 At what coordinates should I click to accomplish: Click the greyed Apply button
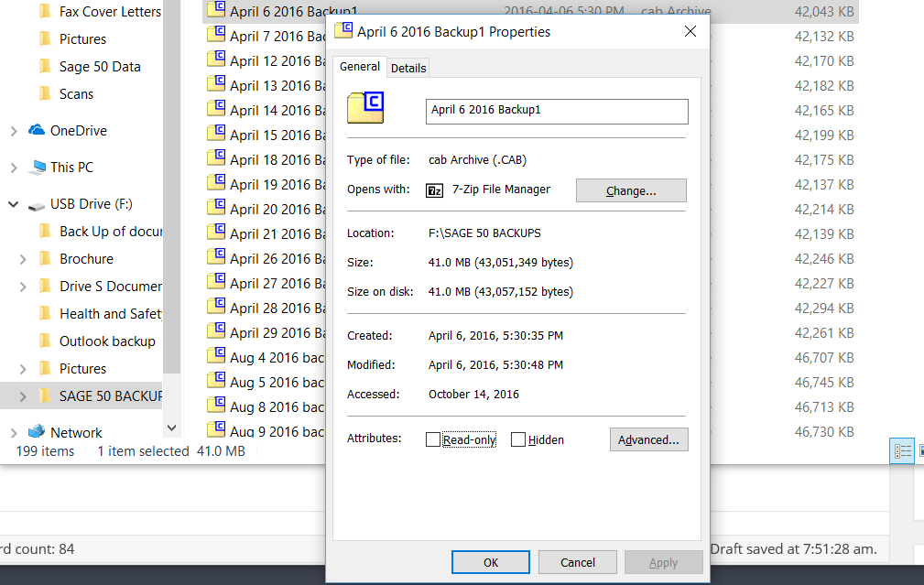click(x=664, y=562)
